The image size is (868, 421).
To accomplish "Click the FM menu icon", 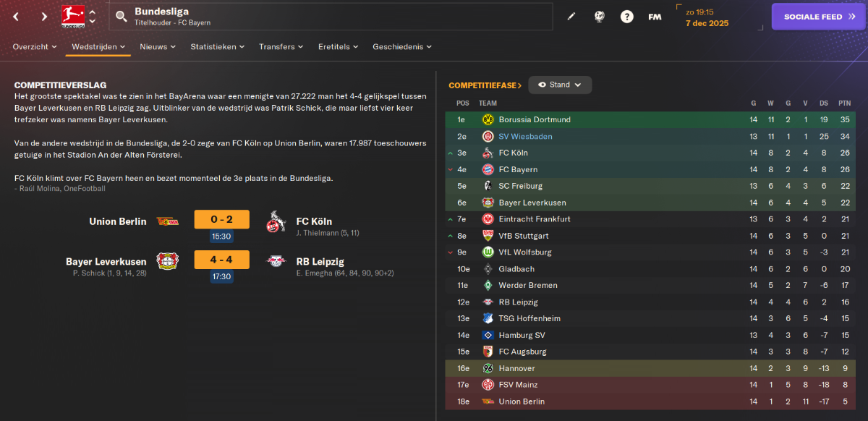I will tap(655, 17).
